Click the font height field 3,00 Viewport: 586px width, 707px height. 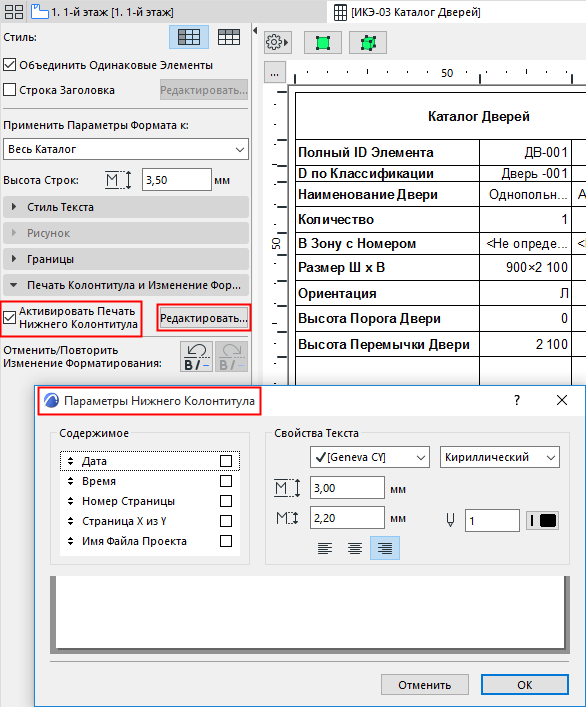click(347, 488)
